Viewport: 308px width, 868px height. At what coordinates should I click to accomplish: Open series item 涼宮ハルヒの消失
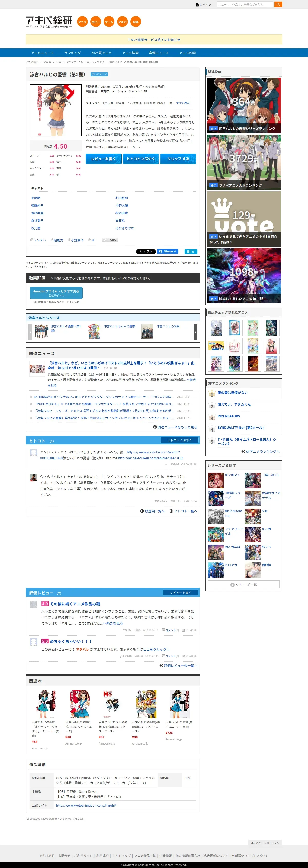pyautogui.click(x=168, y=326)
